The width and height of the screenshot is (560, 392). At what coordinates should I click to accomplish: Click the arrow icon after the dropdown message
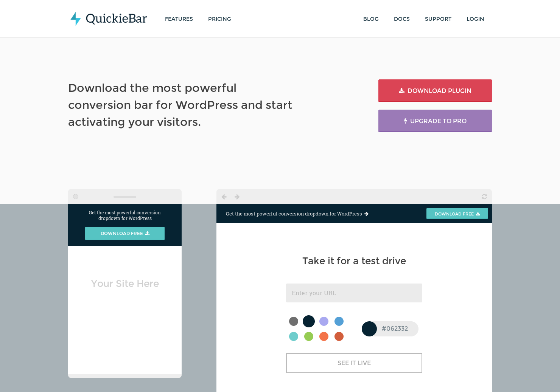366,214
